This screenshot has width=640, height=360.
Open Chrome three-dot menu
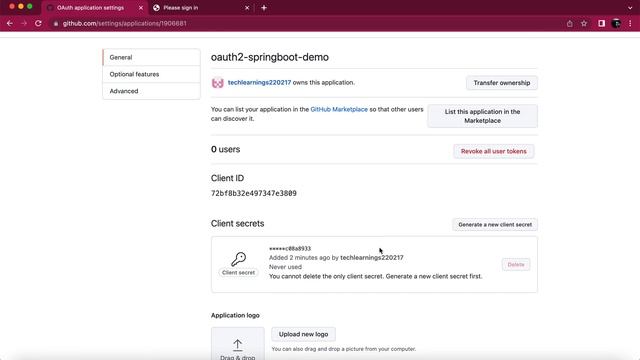pos(630,24)
